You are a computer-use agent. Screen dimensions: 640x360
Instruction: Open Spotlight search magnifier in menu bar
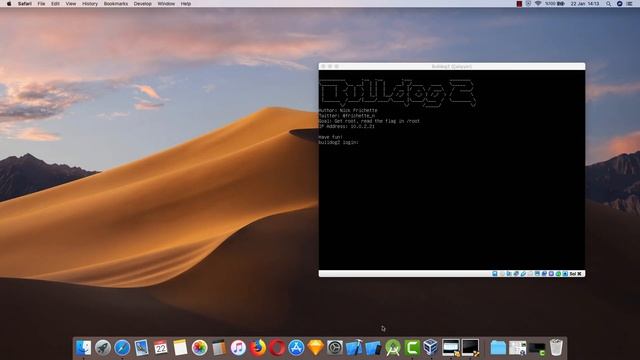point(609,4)
